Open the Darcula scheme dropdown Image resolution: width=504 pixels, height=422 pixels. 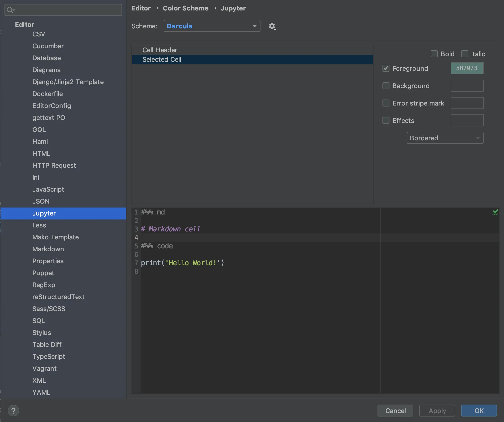212,26
